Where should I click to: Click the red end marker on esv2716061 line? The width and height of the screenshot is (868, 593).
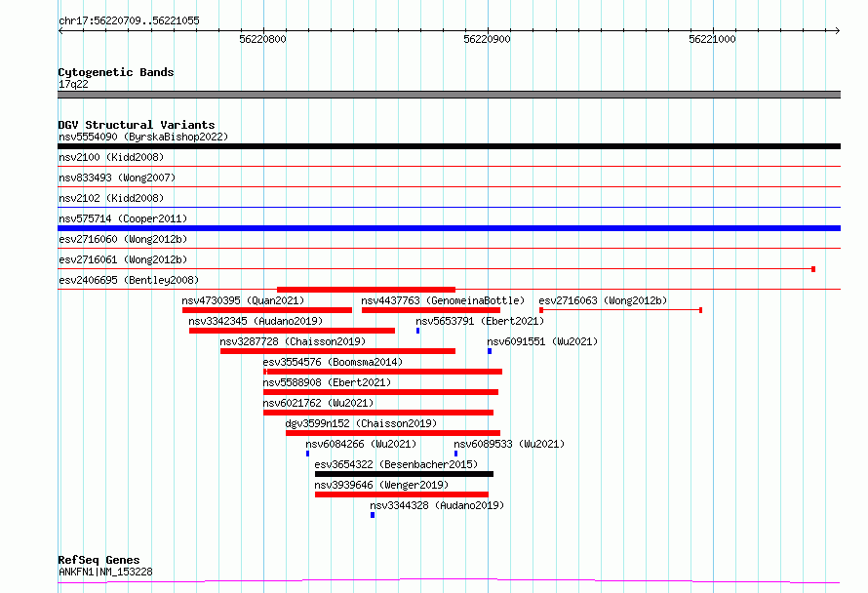tap(813, 269)
